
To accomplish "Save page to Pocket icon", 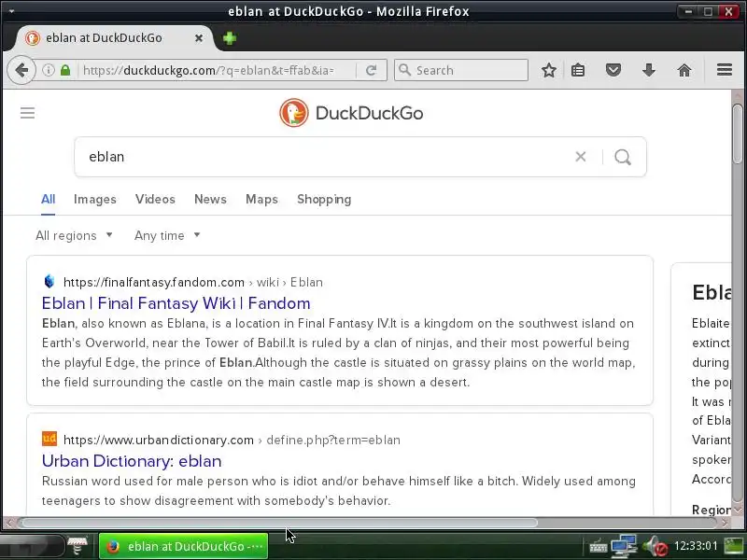I will (x=613, y=71).
